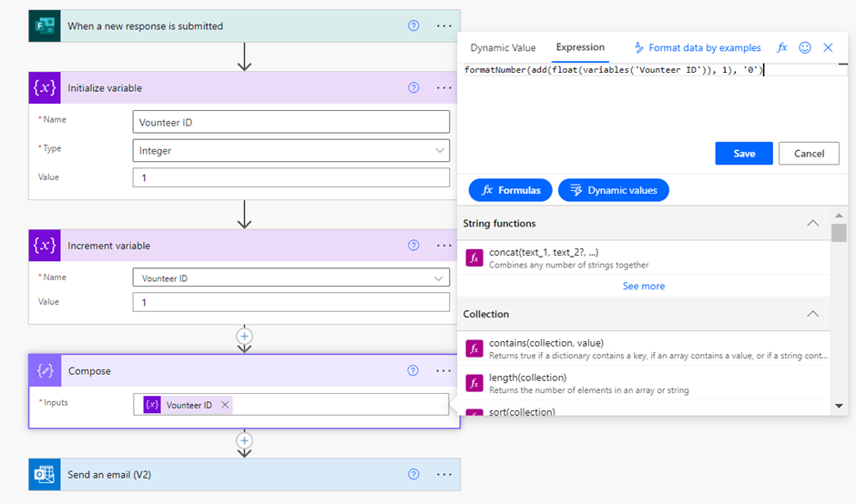Click help icon on Initialize variable card
This screenshot has width=856, height=504.
click(x=413, y=88)
